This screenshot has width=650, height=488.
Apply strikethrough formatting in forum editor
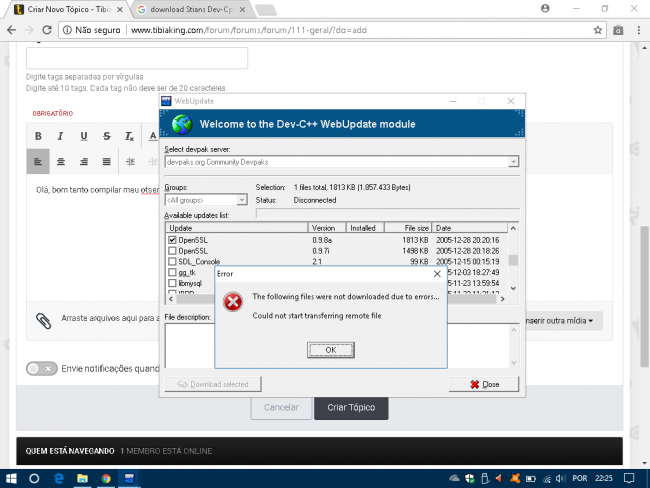point(107,136)
